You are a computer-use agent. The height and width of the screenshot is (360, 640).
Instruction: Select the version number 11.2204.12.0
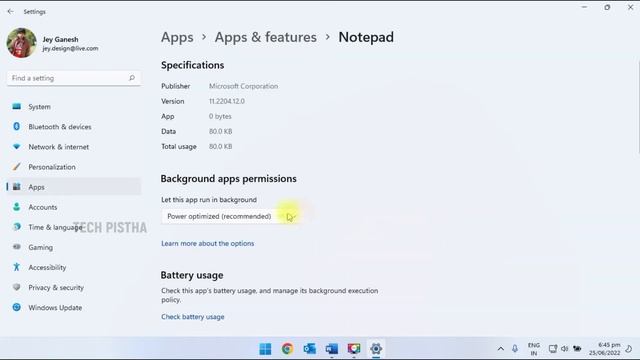coord(227,101)
